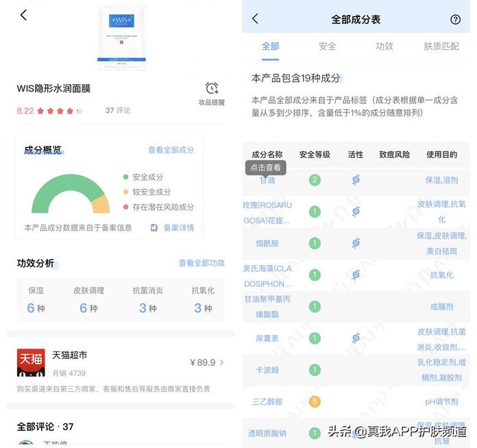Open the 备案详情 link

(x=179, y=227)
